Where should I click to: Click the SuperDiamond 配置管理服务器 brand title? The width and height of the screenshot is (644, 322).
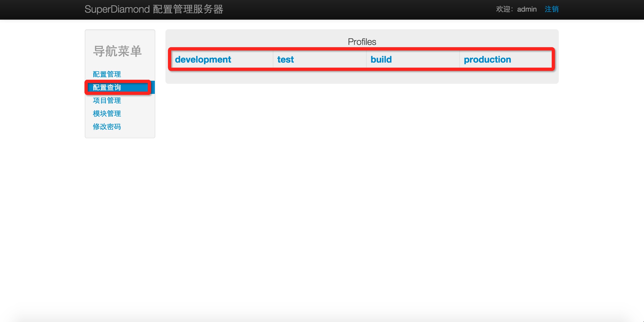[x=154, y=9]
